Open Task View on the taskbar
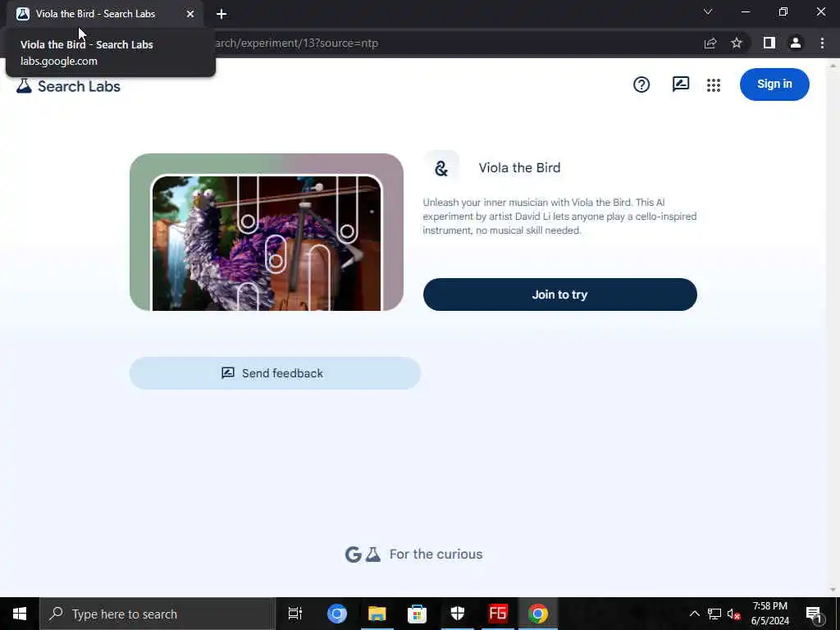This screenshot has height=630, width=840. point(295,614)
